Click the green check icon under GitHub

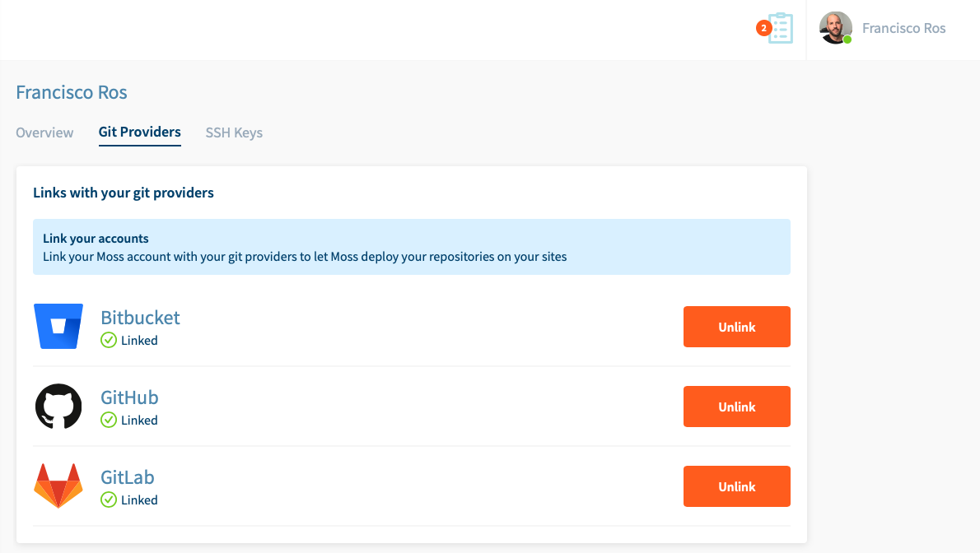(x=109, y=420)
